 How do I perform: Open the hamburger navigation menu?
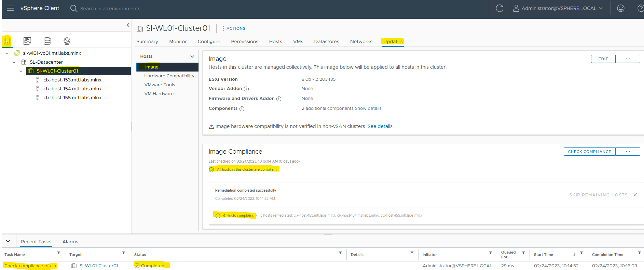pyautogui.click(x=10, y=8)
